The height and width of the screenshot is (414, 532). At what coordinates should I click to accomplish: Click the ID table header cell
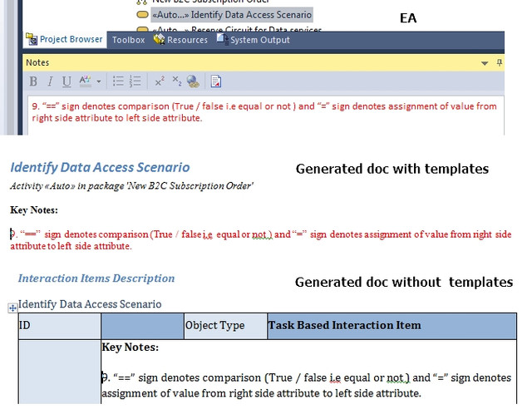tap(60, 326)
